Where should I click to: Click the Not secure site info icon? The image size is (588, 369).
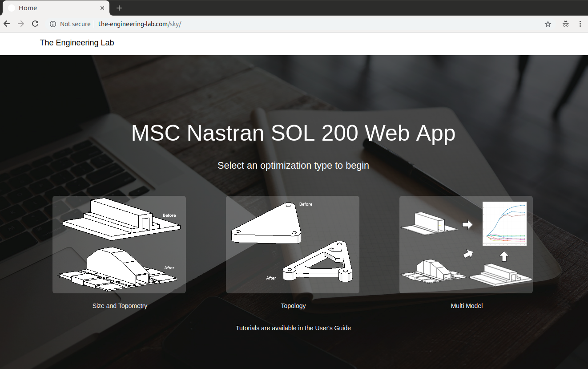point(53,24)
